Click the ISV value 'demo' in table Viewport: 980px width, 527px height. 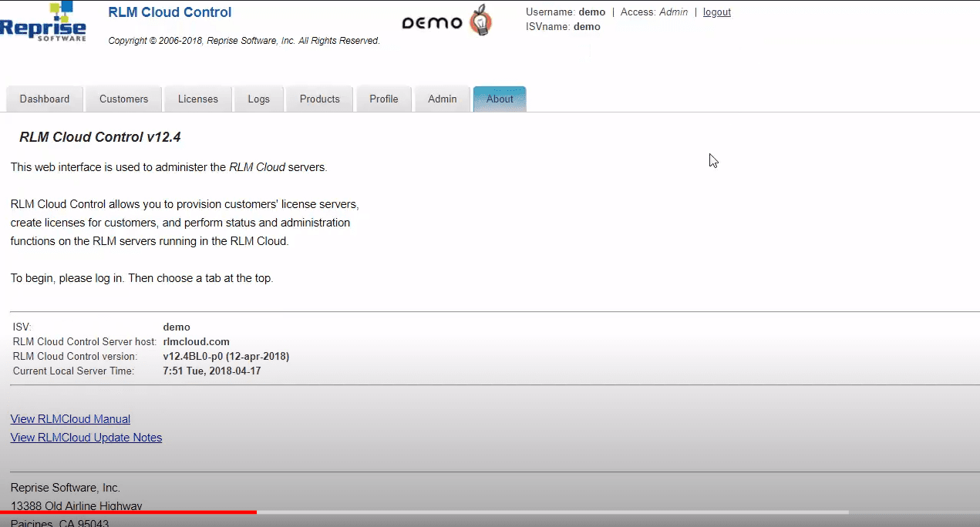(177, 327)
